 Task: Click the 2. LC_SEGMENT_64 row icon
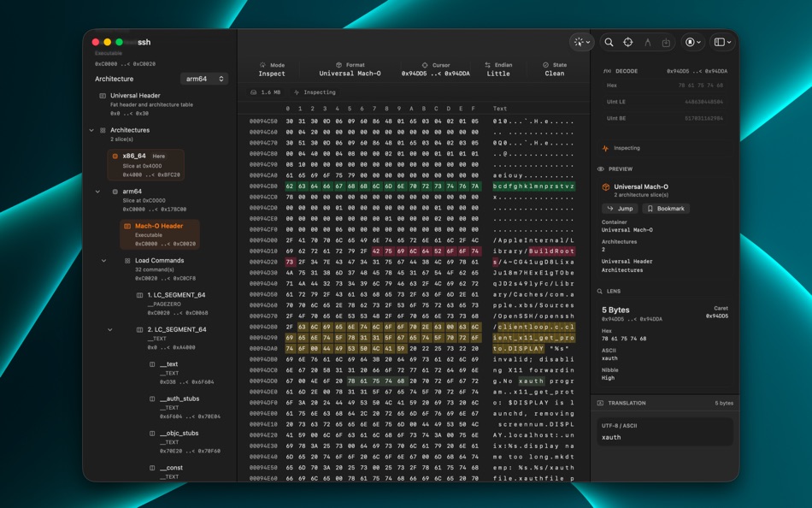140,329
